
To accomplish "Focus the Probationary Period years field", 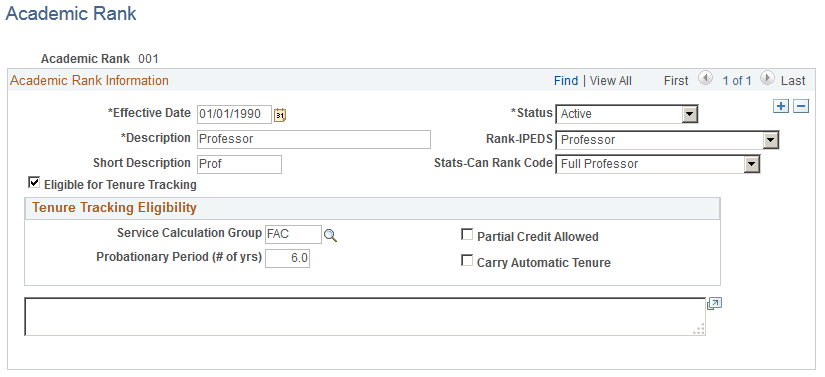I will point(287,259).
